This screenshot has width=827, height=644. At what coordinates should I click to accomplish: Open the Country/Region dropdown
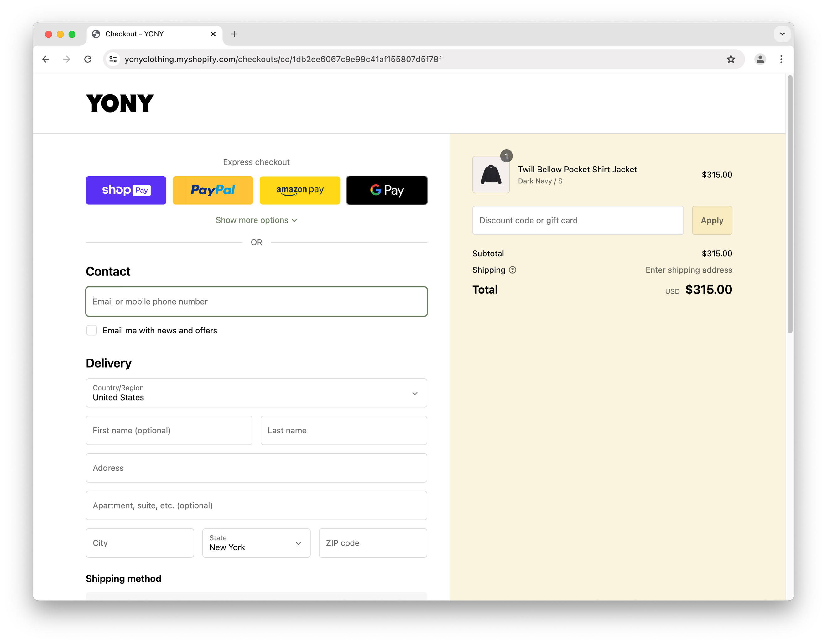(x=256, y=393)
